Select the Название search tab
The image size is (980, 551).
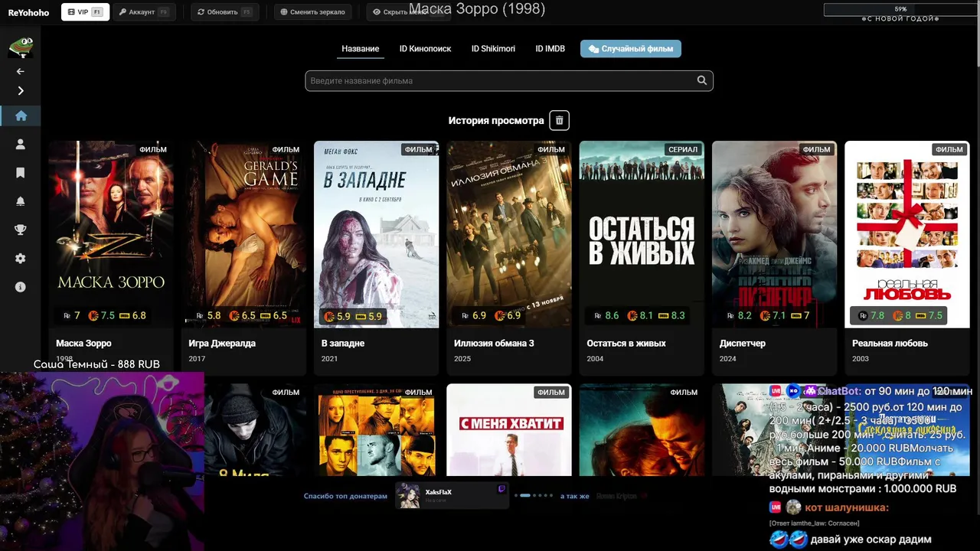(x=361, y=49)
